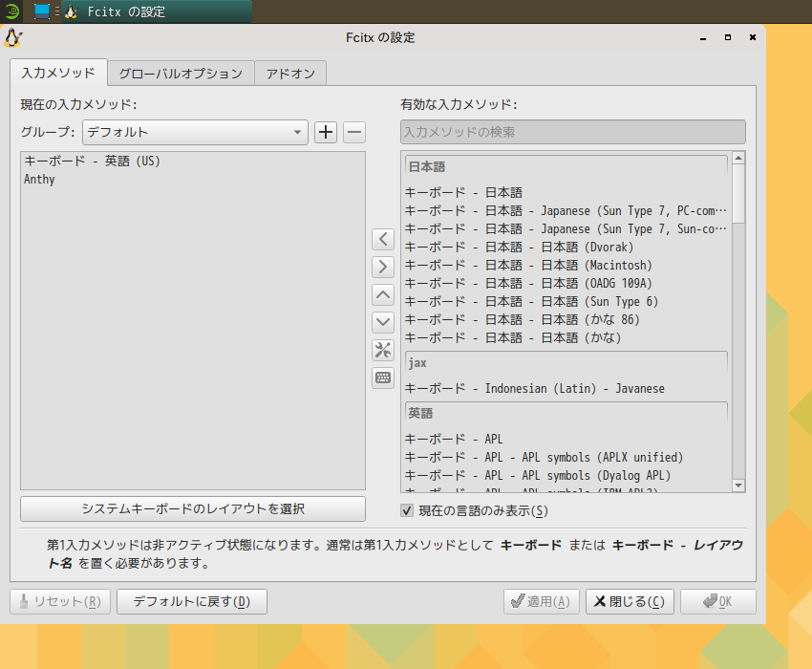Select 日本語 (OADG 109A) keyboard entry
The height and width of the screenshot is (669, 812).
tap(566, 284)
